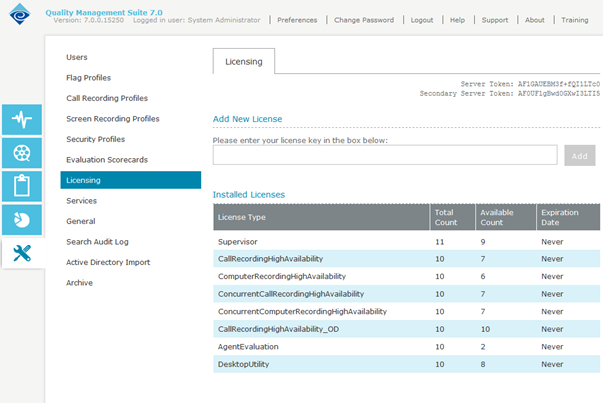Open Services in the side menu
Image resolution: width=603 pixels, height=403 pixels.
(81, 201)
